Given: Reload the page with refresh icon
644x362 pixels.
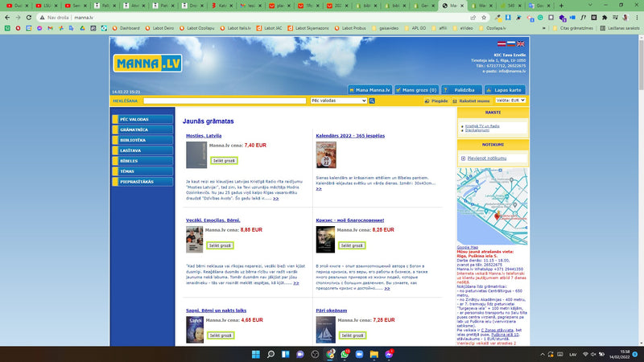Looking at the screenshot, I should pyautogui.click(x=29, y=18).
